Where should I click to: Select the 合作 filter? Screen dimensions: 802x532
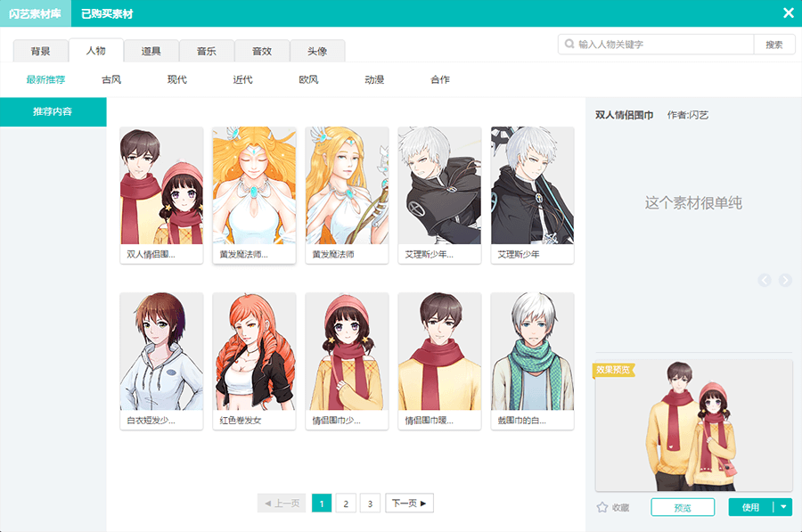440,79
